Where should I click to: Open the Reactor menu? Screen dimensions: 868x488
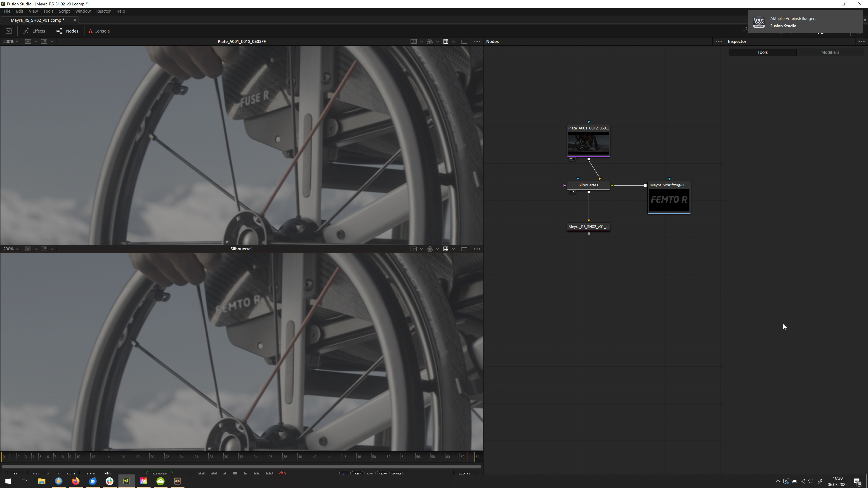pyautogui.click(x=103, y=11)
